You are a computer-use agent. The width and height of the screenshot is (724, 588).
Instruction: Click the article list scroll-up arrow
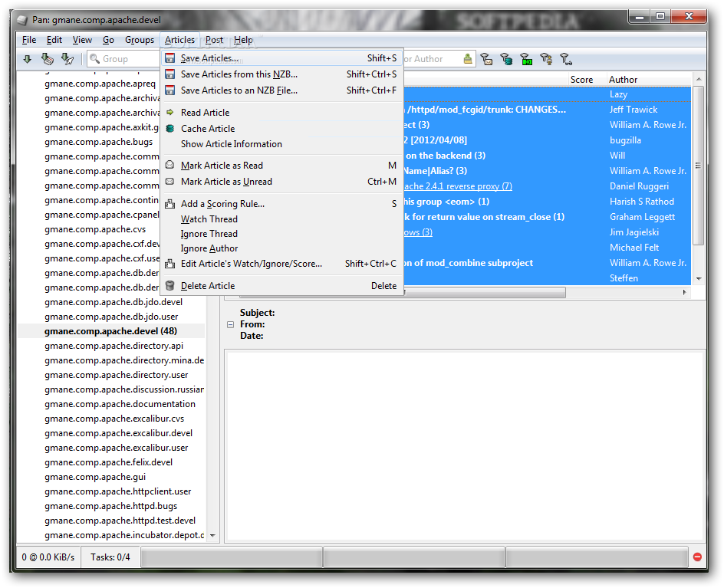coord(699,80)
